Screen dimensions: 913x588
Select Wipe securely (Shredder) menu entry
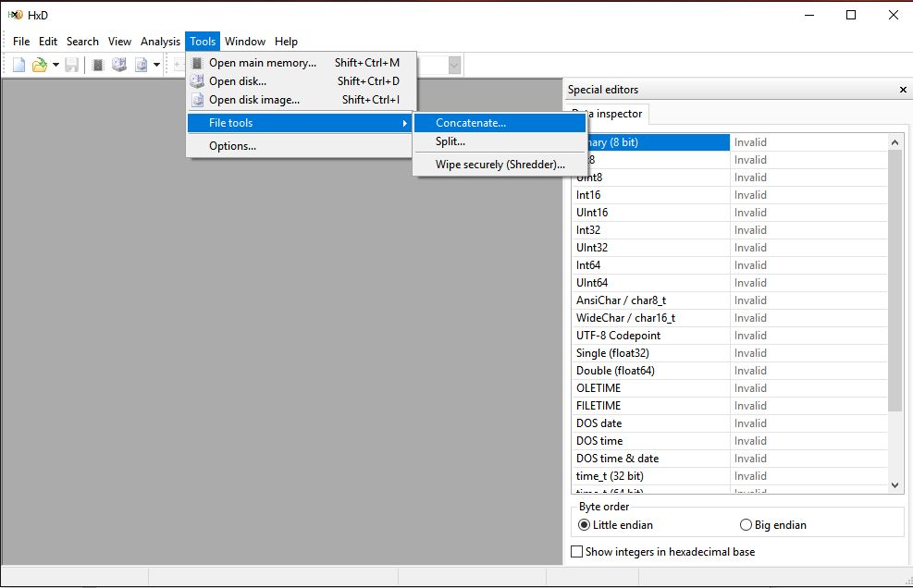click(x=500, y=165)
